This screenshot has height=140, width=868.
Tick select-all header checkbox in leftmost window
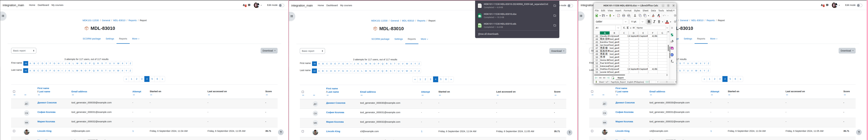click(x=14, y=91)
